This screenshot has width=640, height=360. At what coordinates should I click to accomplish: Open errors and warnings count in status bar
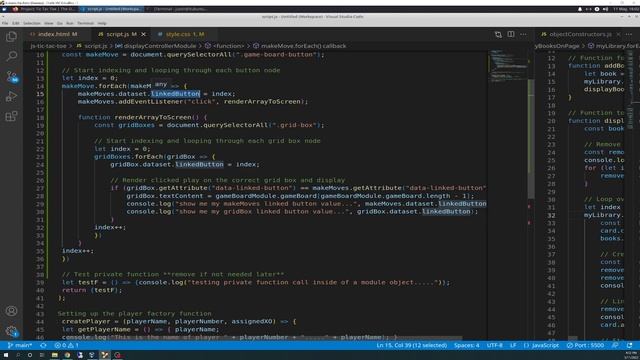pyautogui.click(x=67, y=345)
